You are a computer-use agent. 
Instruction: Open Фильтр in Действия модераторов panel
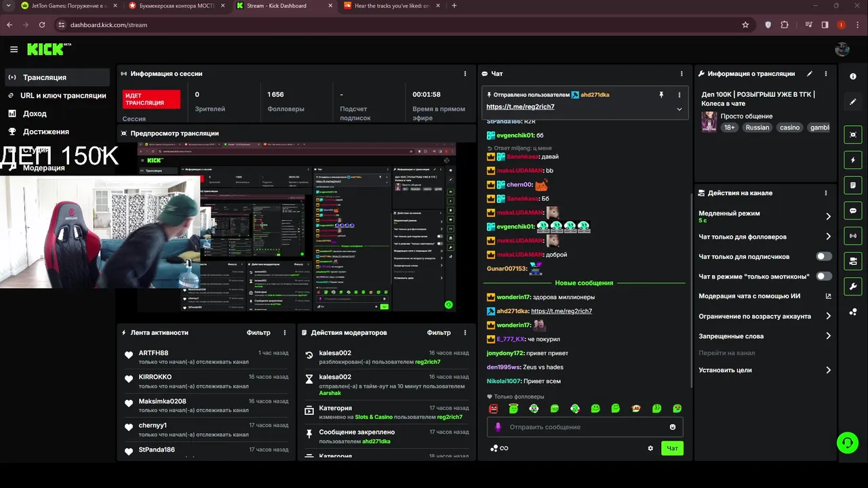439,333
